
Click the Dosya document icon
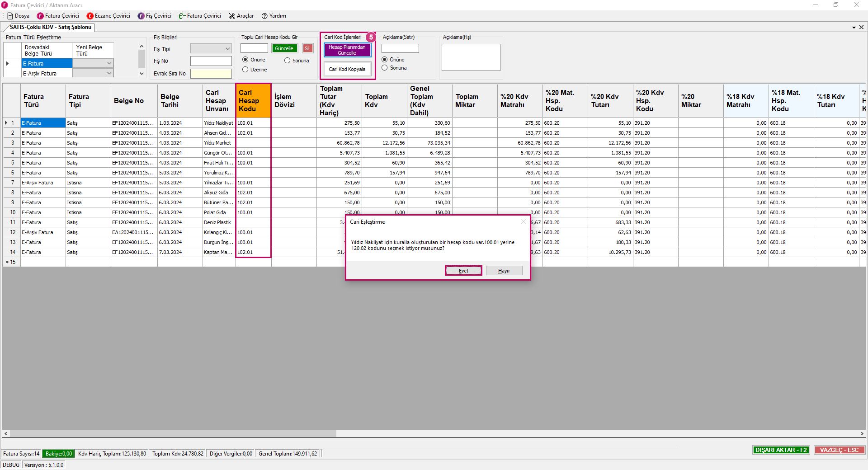10,16
